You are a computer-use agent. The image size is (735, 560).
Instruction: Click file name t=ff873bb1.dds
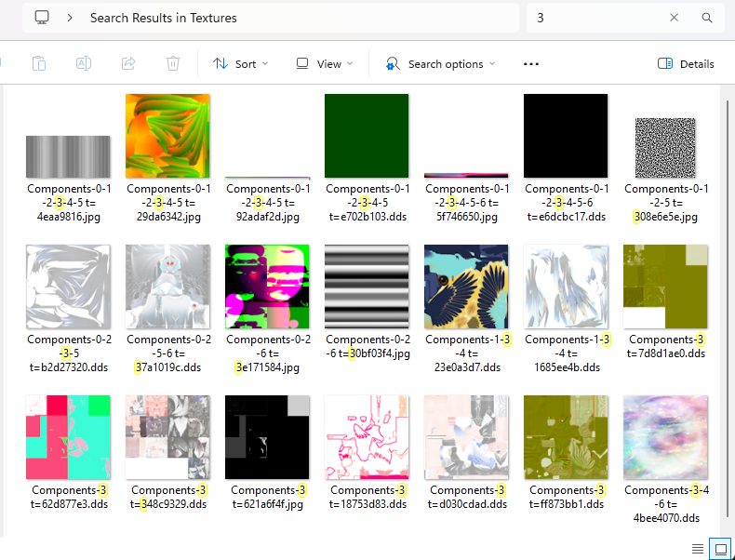point(567,504)
